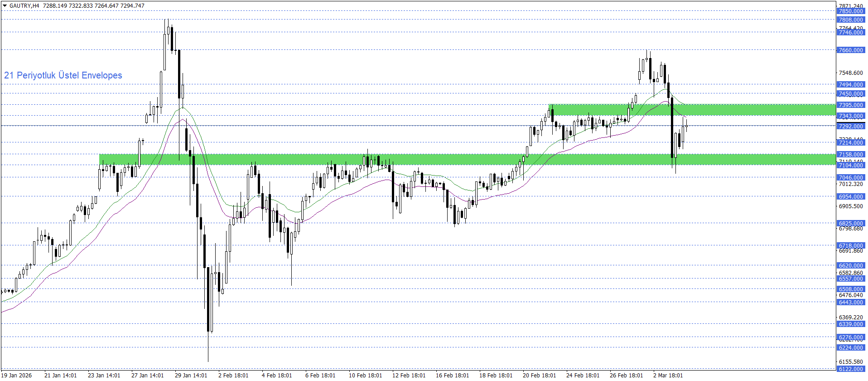The width and height of the screenshot is (868, 381).
Task: Click the 7746.000 price level label
Action: [850, 33]
